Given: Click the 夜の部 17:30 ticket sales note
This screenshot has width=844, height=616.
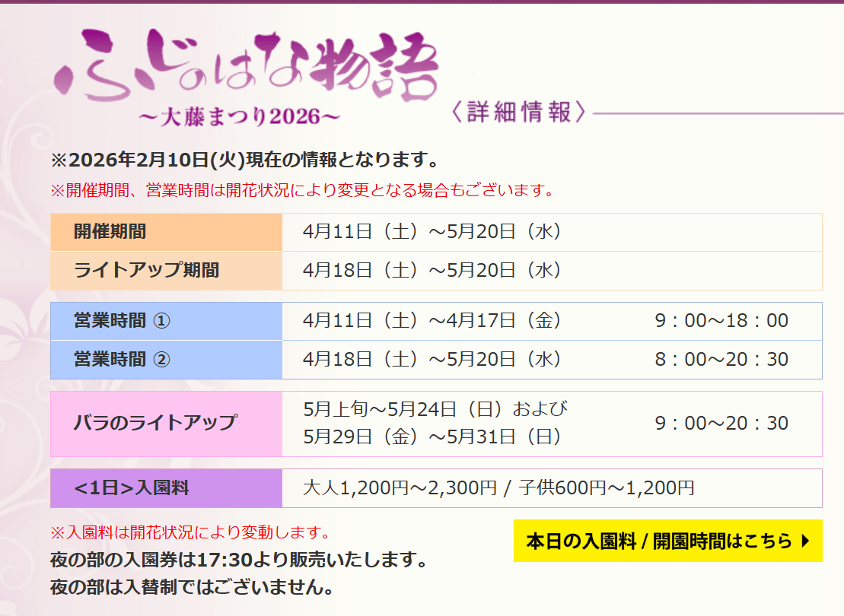Looking at the screenshot, I should coord(237,560).
